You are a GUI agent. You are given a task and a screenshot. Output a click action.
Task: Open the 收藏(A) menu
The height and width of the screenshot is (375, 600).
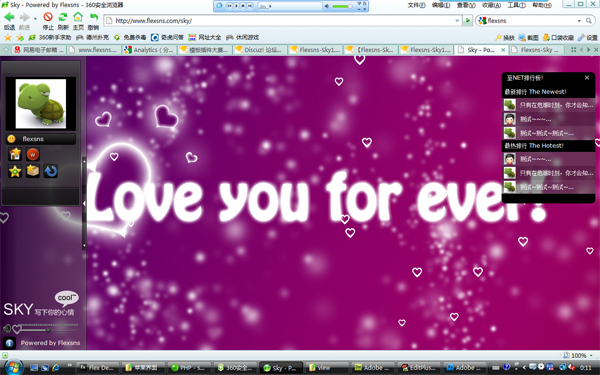(491, 5)
